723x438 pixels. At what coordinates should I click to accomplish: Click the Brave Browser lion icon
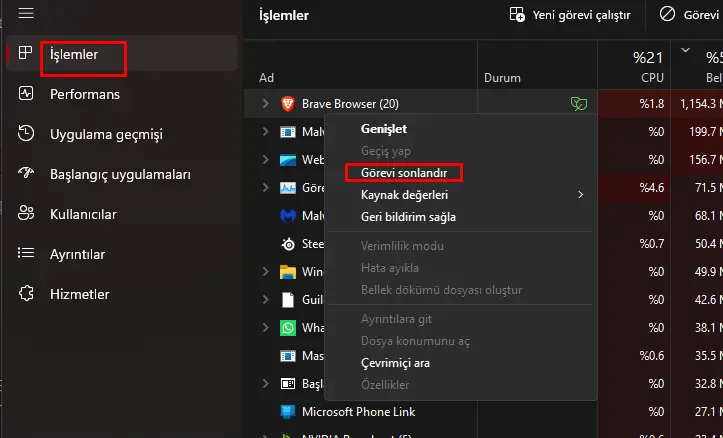point(288,104)
